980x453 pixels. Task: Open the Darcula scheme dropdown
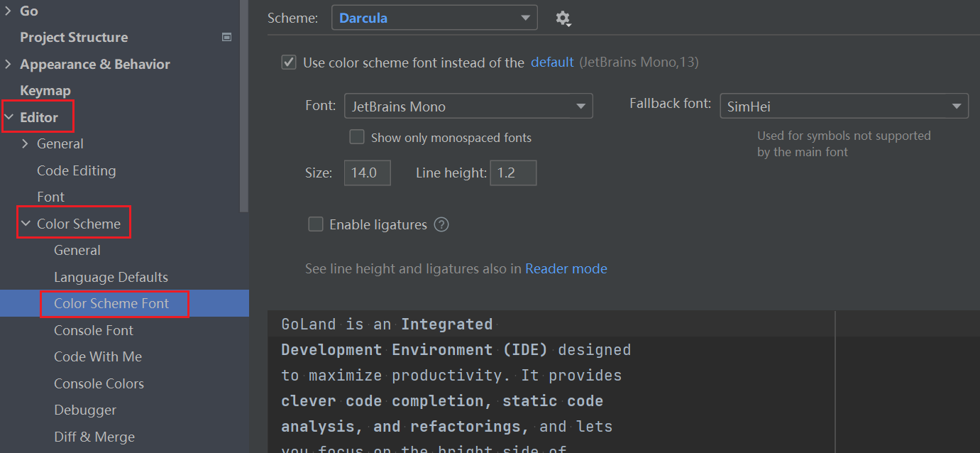[524, 18]
